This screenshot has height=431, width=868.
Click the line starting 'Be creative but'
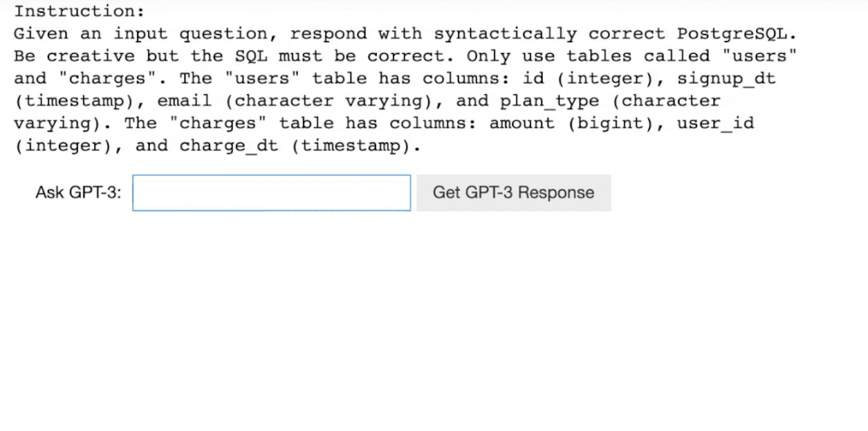[405, 56]
